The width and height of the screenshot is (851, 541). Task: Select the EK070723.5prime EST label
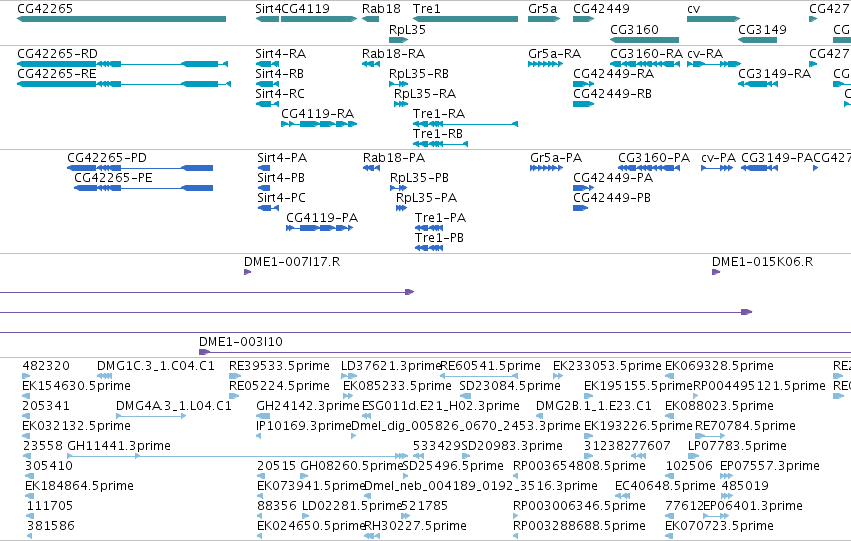click(719, 526)
